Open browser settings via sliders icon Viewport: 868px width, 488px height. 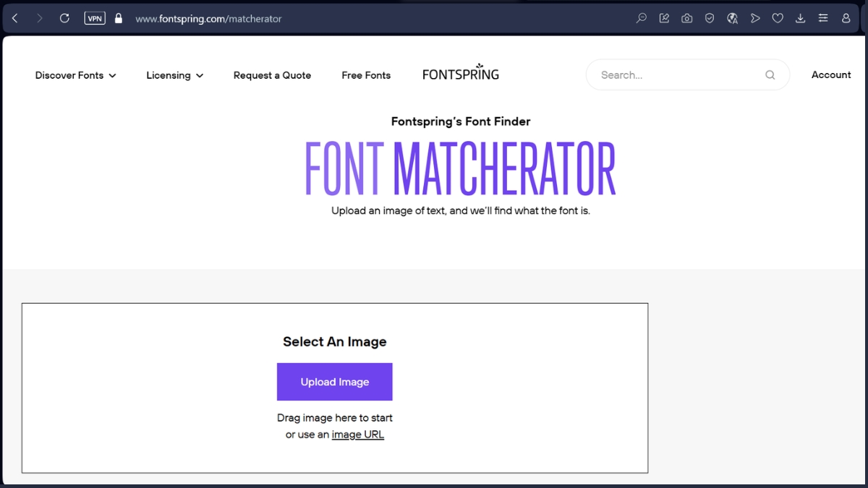(823, 17)
